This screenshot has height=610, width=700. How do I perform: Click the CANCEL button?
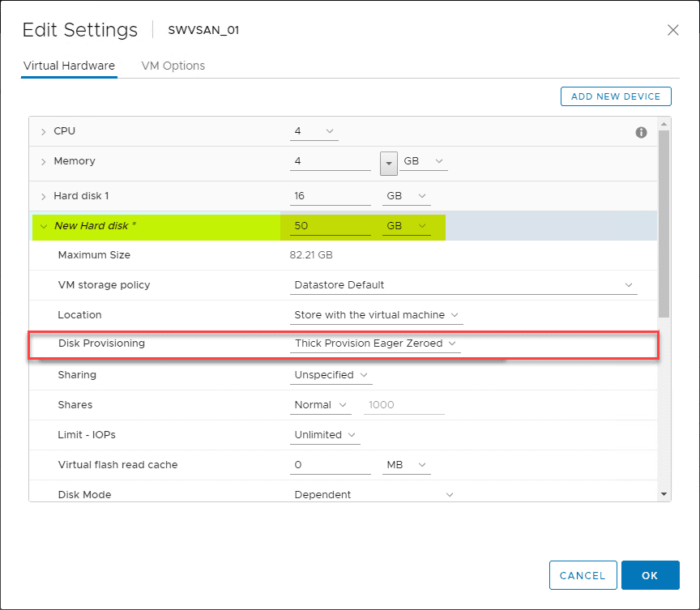[x=583, y=575]
